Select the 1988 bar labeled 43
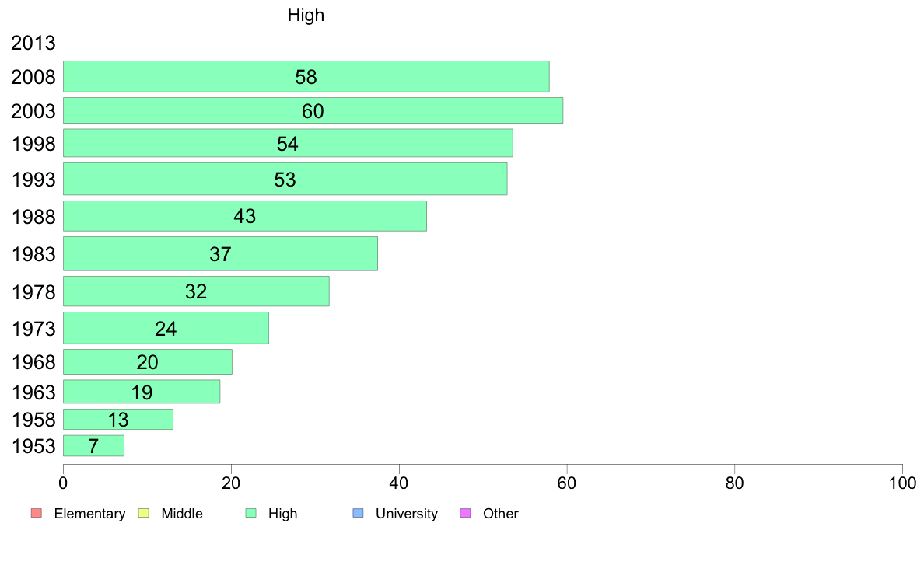The height and width of the screenshot is (572, 924). pos(244,216)
